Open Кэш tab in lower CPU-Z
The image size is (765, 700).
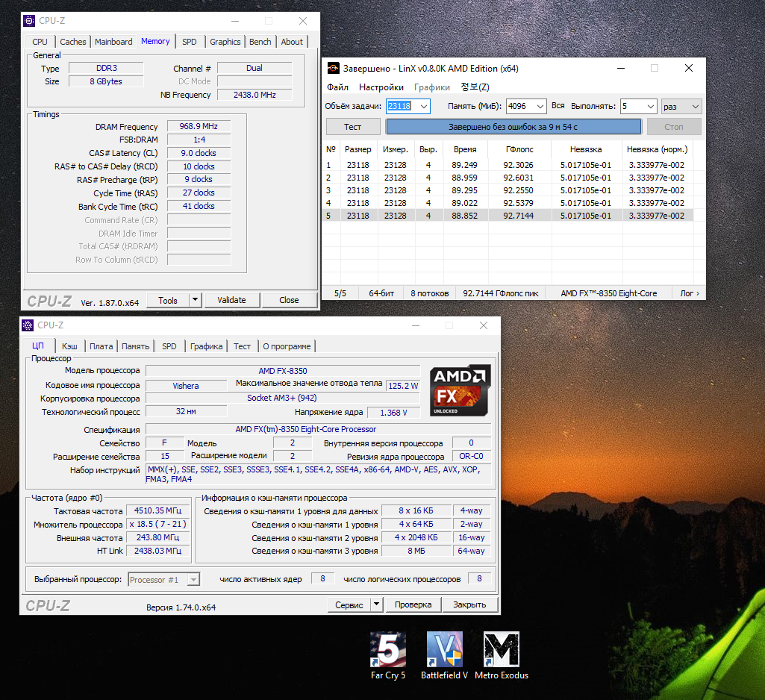coord(69,346)
